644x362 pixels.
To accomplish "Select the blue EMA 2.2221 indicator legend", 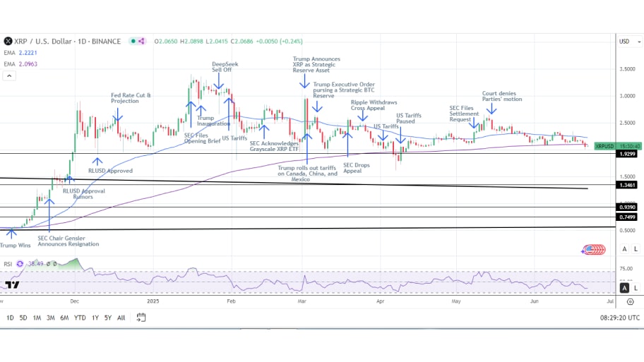I will (x=20, y=53).
